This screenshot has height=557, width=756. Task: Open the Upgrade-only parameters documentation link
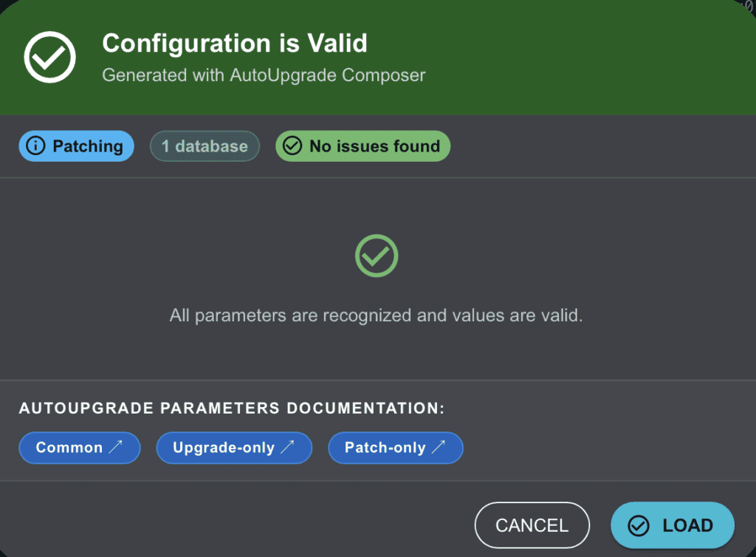point(224,448)
